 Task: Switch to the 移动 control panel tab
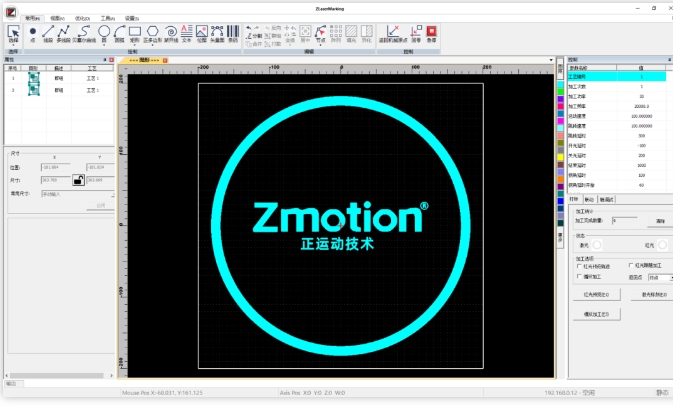pyautogui.click(x=589, y=199)
